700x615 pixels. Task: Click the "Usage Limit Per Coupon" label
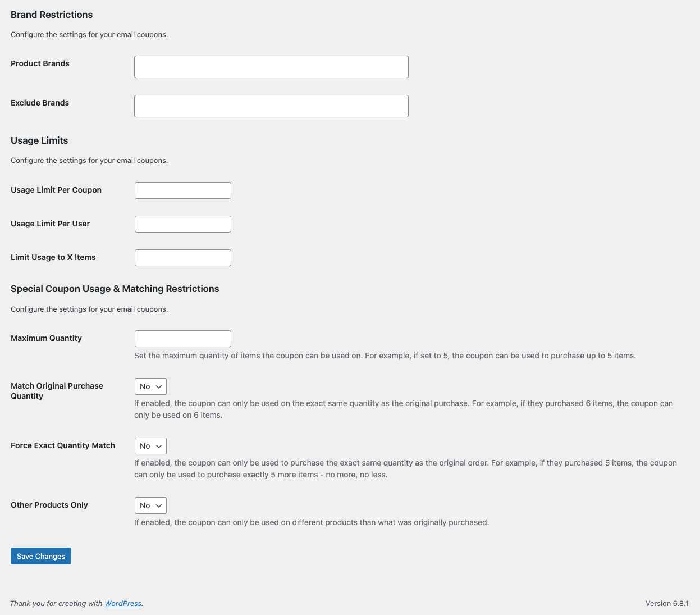(x=56, y=190)
